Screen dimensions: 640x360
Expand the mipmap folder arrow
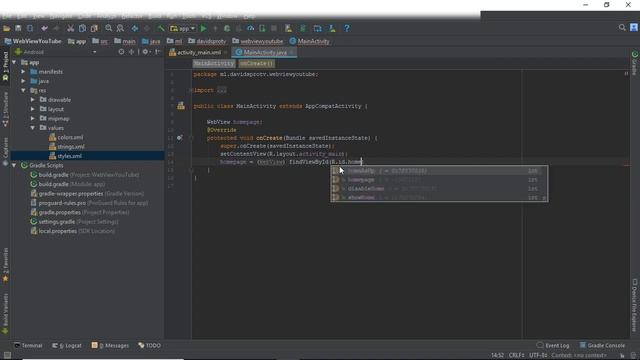[33, 118]
